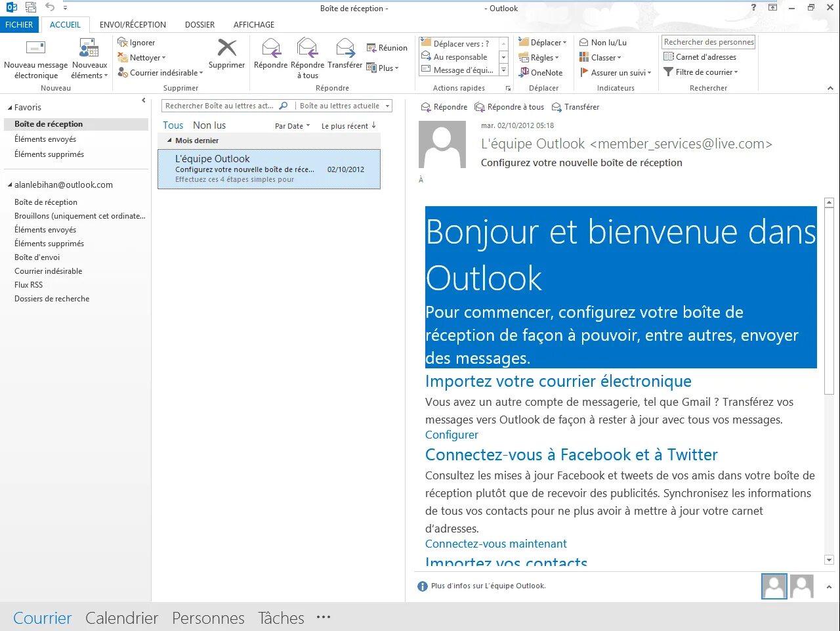Open the Actions rapides dialog launcher
Viewport: 840px width, 631px height.
coord(508,88)
